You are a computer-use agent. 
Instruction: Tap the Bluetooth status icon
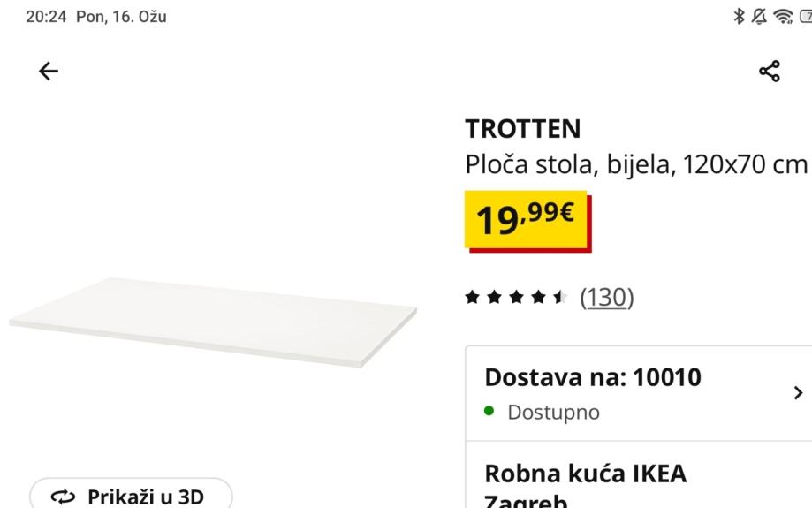tap(739, 16)
